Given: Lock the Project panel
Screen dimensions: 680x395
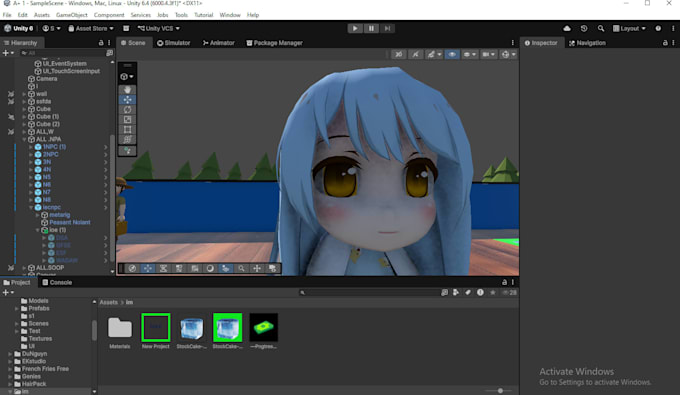Looking at the screenshot, I should [504, 282].
